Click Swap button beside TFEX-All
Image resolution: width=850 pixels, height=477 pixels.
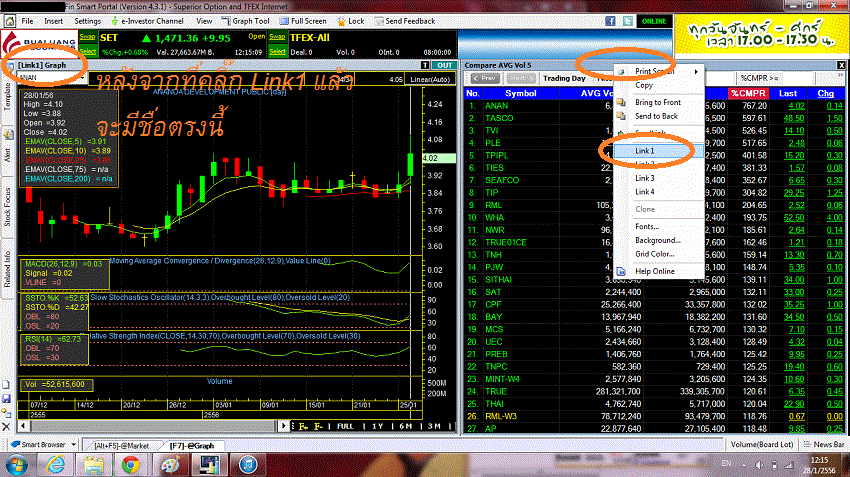click(x=278, y=37)
